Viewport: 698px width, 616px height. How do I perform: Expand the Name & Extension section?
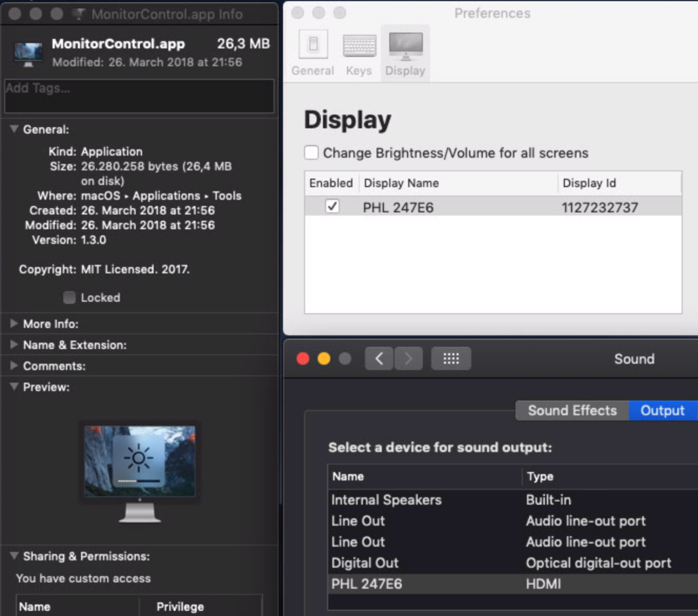(x=14, y=345)
